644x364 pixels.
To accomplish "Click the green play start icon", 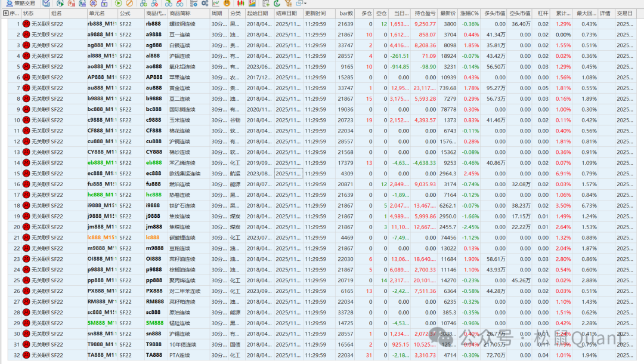I will (x=119, y=4).
